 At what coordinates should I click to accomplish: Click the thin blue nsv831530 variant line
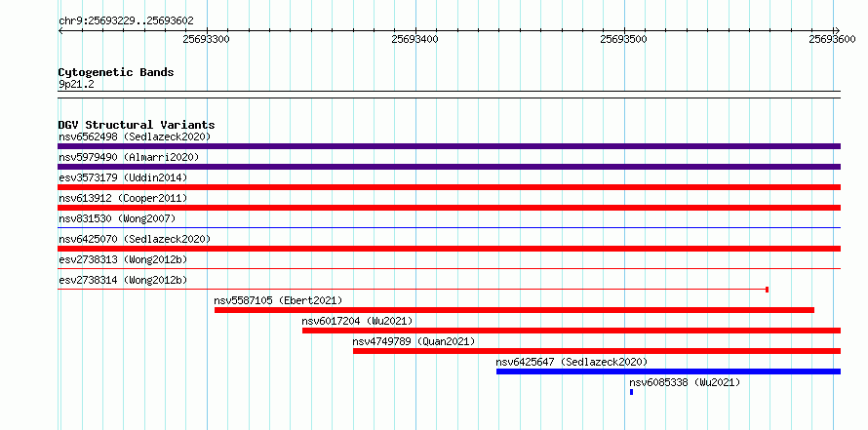(449, 227)
